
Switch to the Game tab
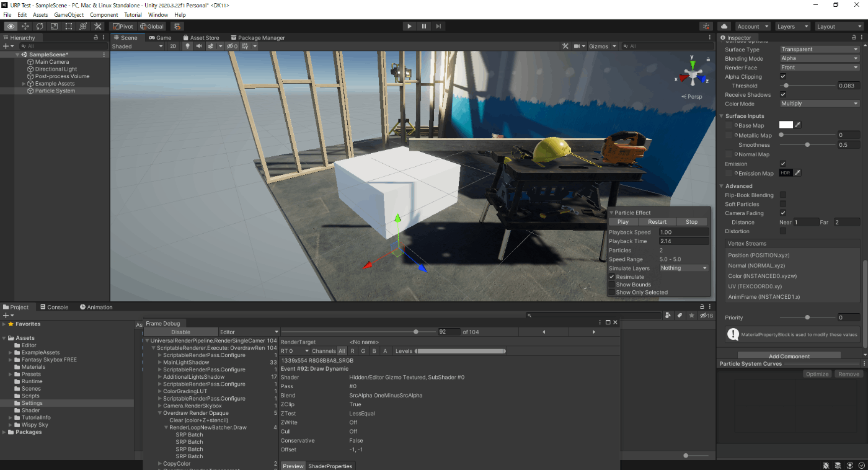(x=160, y=38)
